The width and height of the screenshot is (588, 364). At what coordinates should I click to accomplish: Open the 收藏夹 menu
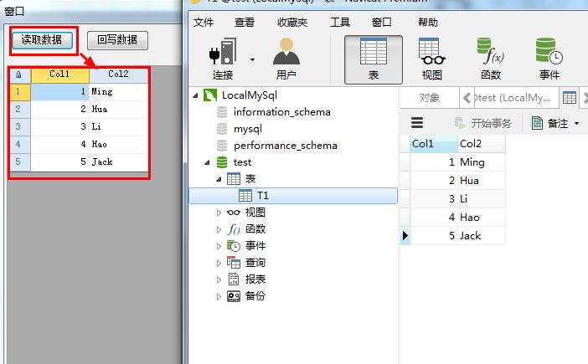point(292,23)
